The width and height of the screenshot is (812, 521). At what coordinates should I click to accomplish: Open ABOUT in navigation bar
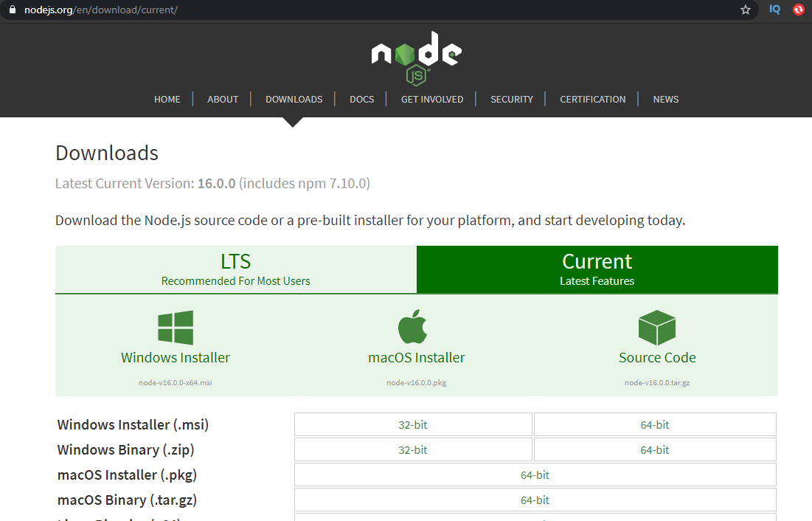pos(223,99)
